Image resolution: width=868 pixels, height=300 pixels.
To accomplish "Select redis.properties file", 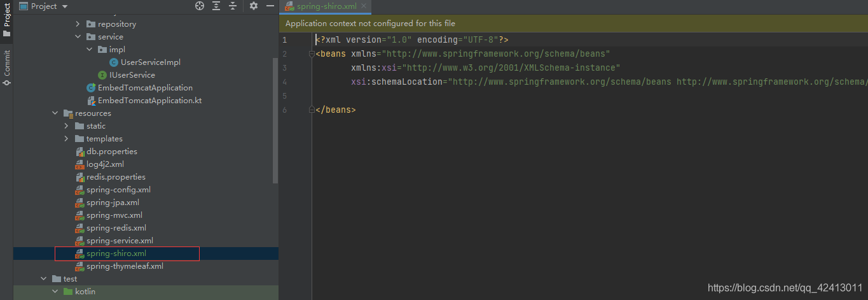I will pos(116,176).
